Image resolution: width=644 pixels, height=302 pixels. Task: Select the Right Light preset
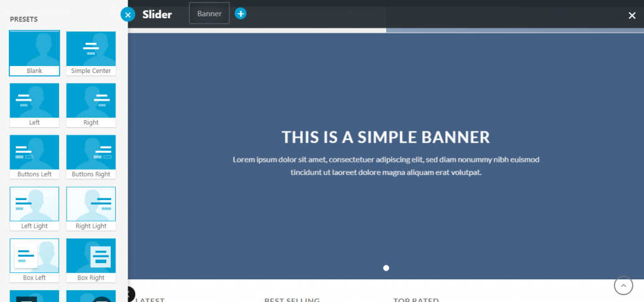[91, 209]
